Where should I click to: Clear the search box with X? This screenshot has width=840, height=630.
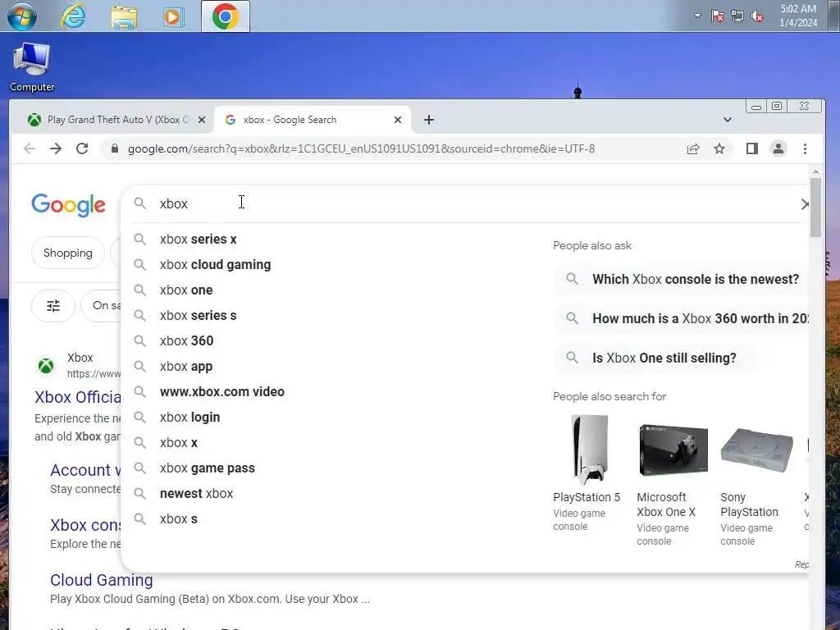tap(804, 204)
